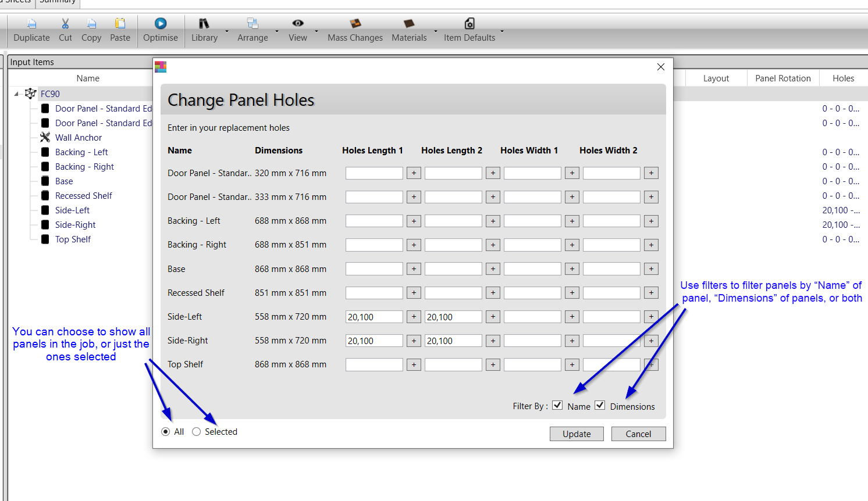
Task: Select Backing - Left tree item
Action: [x=81, y=152]
